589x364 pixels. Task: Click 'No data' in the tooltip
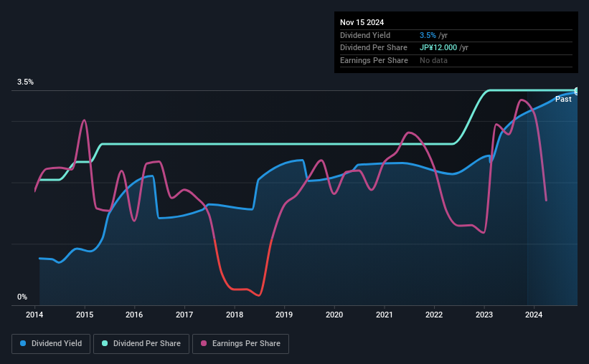[433, 61]
